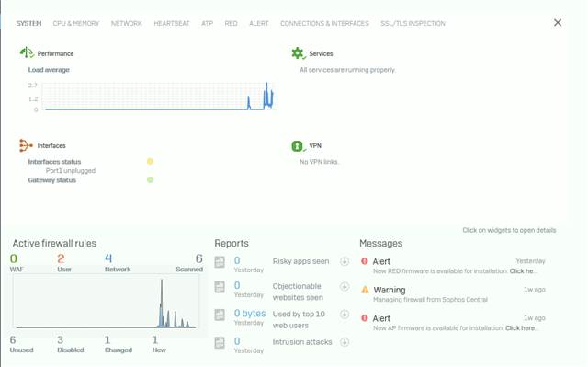Close the system details panel

pyautogui.click(x=558, y=22)
